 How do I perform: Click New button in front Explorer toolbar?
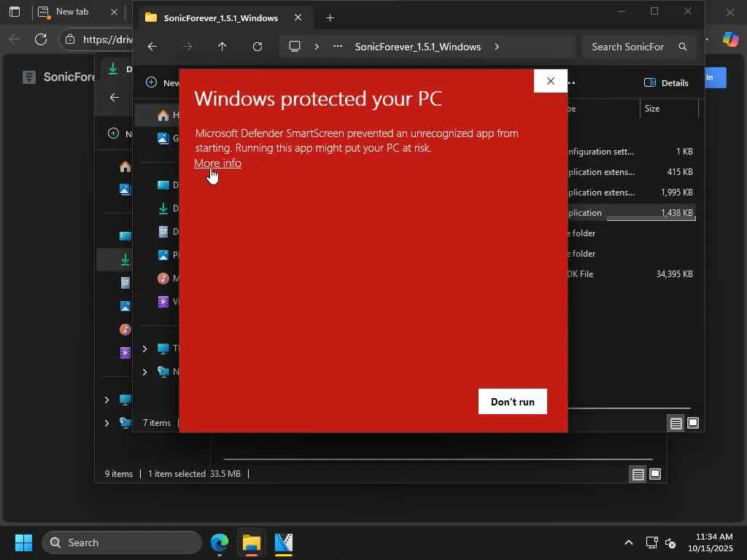(162, 83)
